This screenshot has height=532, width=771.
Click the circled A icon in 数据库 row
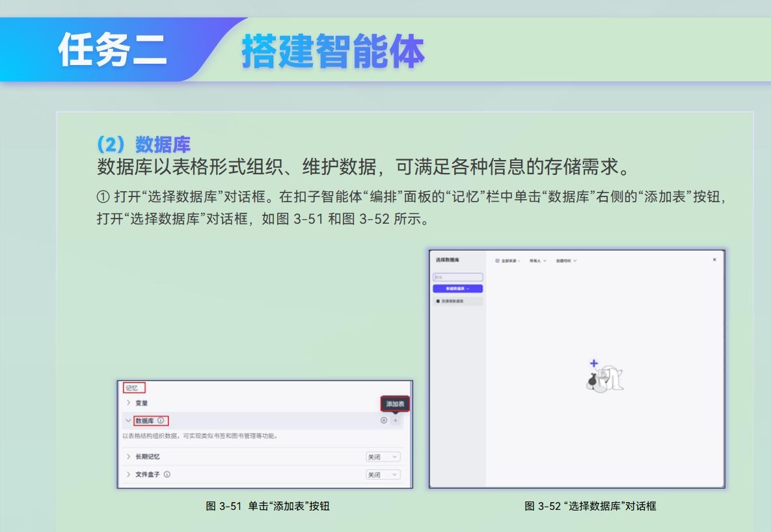383,420
